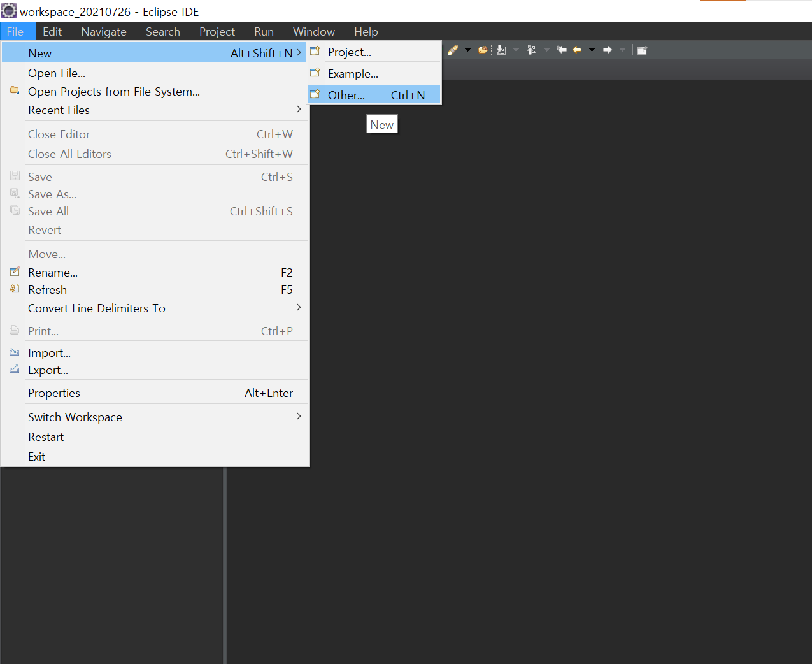Choose Rename... from the File menu

pos(155,272)
